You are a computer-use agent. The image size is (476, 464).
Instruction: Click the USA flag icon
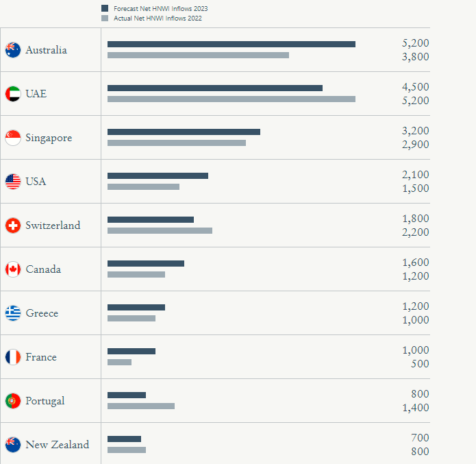point(13,182)
